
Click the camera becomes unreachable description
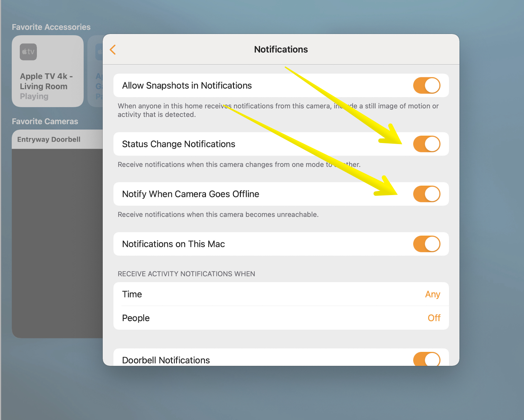[x=218, y=215]
